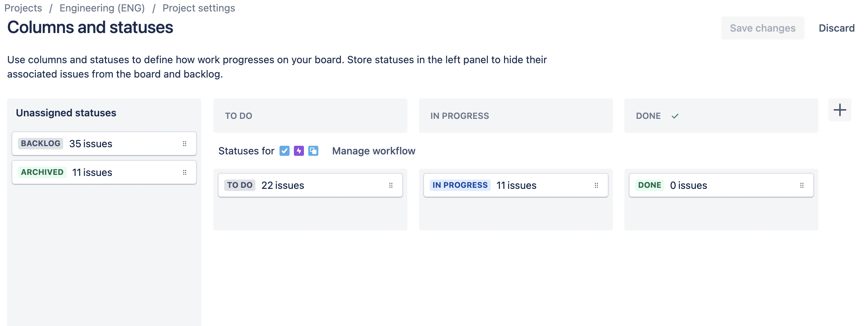Click the Save changes button
Viewport: 868px width, 326px height.
pos(763,28)
